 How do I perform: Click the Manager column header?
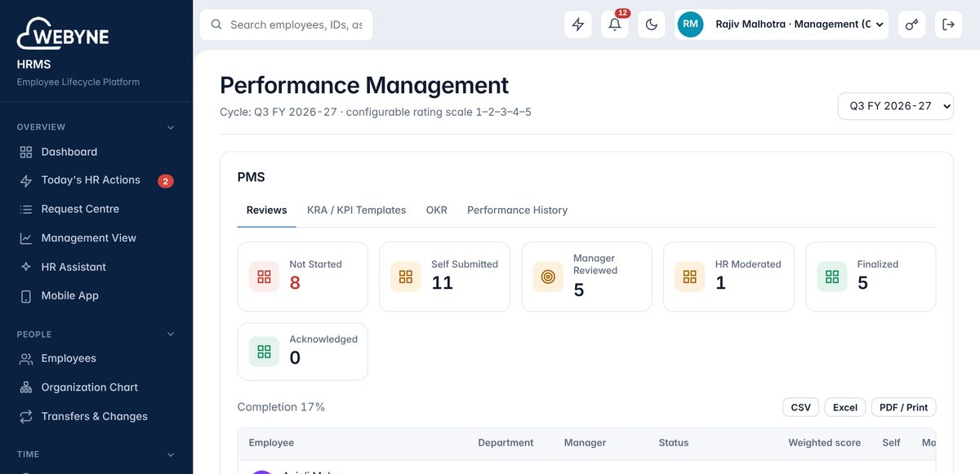tap(585, 443)
